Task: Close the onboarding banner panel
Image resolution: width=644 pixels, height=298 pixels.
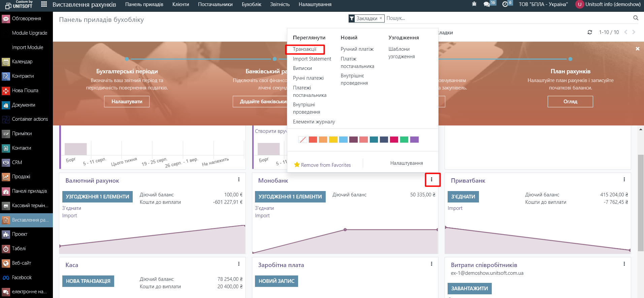Action: 637,49
